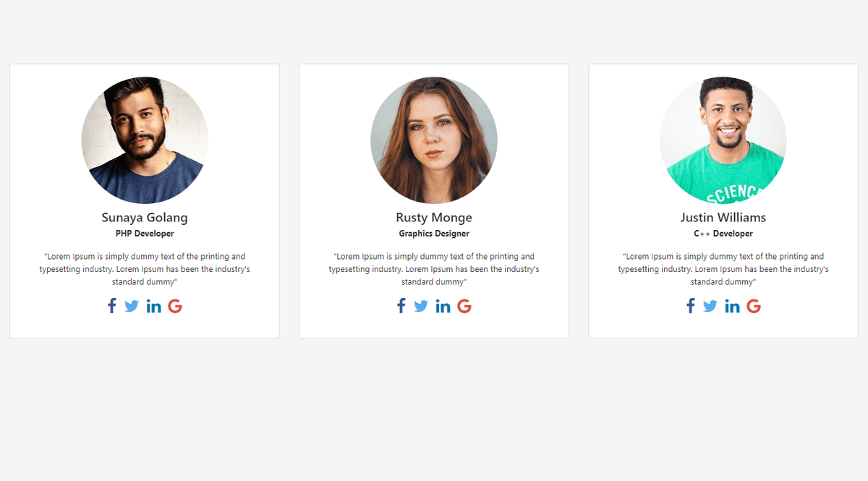868x481 pixels.
Task: Click the Twitter icon under Justin Williams
Action: coord(710,306)
